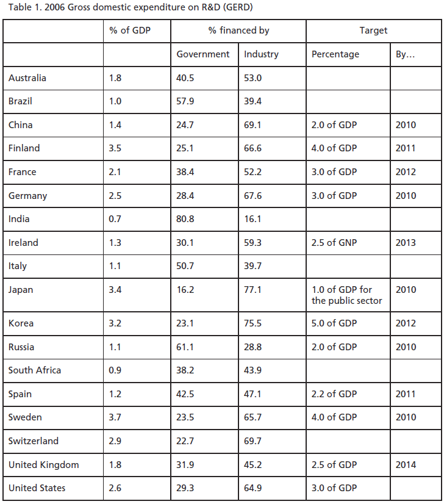Select United Kingdom's target year 2014
Screen dimensions: 444x504
click(406, 464)
